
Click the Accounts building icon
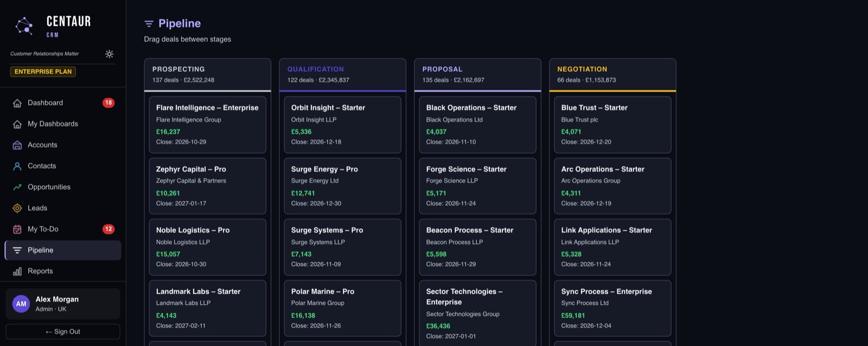pyautogui.click(x=17, y=145)
